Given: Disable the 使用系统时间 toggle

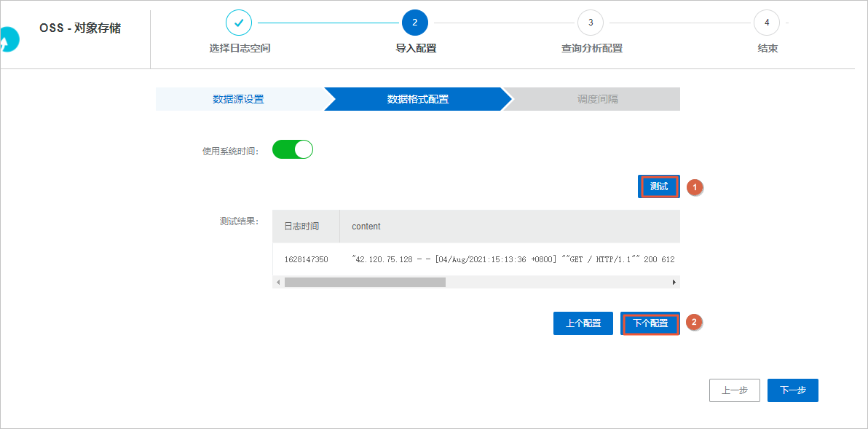Looking at the screenshot, I should (292, 149).
